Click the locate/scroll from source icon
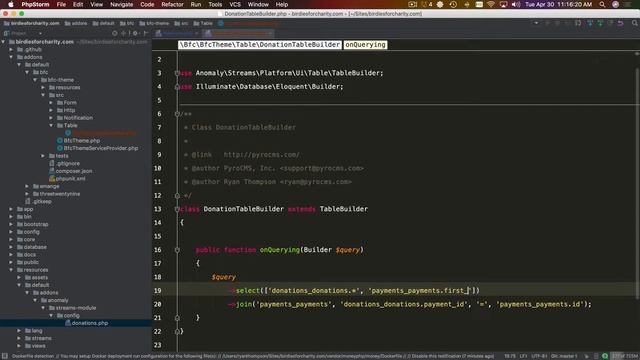 pos(115,33)
